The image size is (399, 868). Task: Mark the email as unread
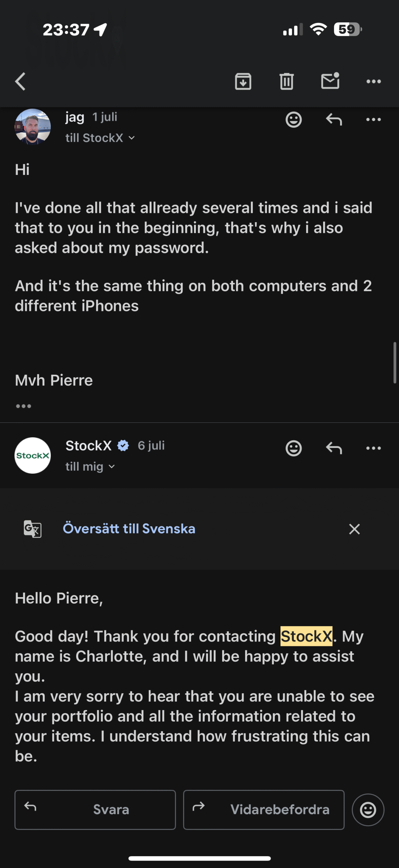[330, 81]
